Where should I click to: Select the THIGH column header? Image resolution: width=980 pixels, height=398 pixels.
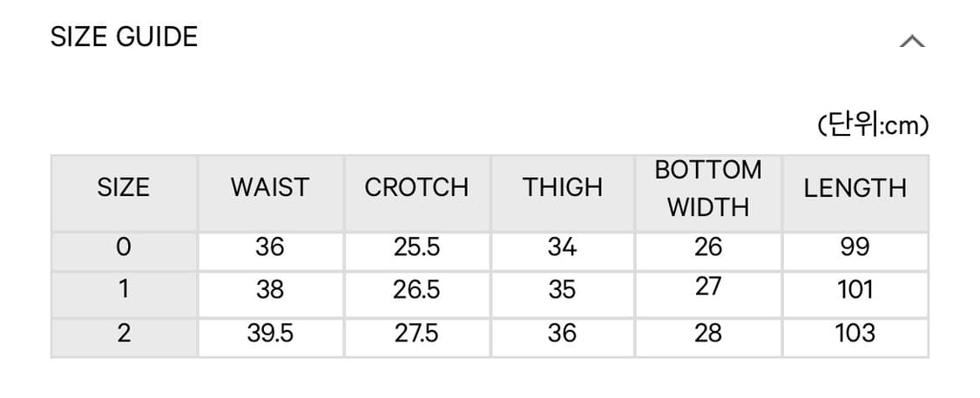[x=562, y=187]
